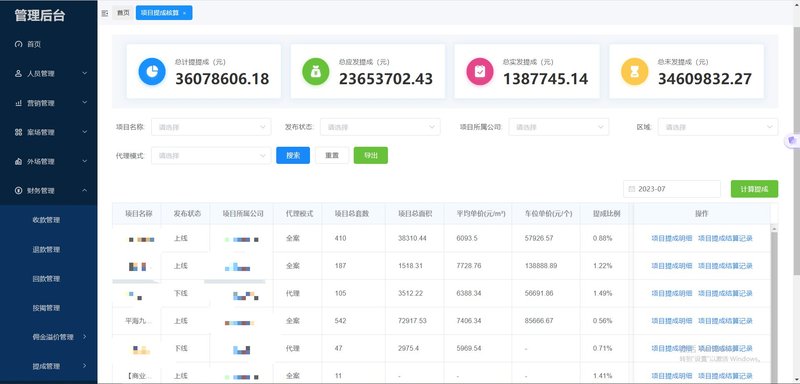The image size is (800, 384).
Task: Click the dashboard icon beside sidebar 首页
Action: pos(19,44)
